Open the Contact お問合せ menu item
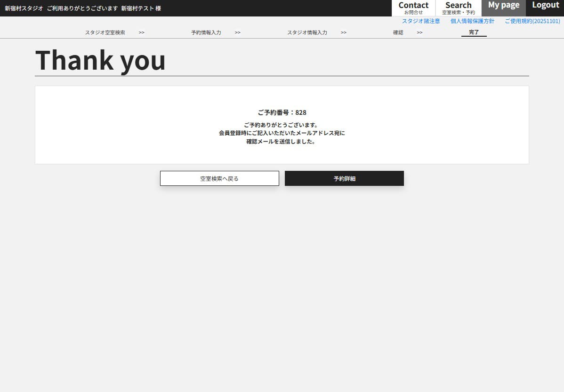The width and height of the screenshot is (564, 392). pyautogui.click(x=413, y=8)
